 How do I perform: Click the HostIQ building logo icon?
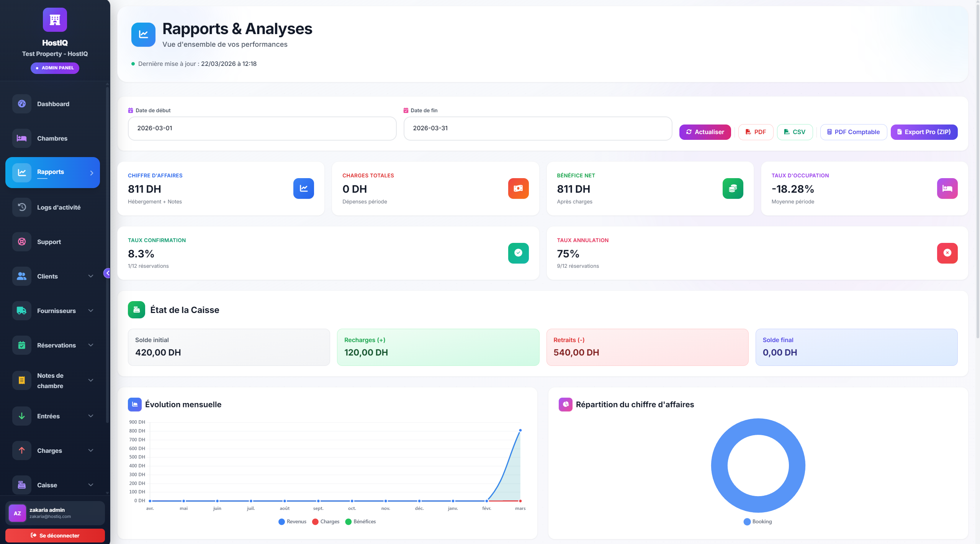55,20
